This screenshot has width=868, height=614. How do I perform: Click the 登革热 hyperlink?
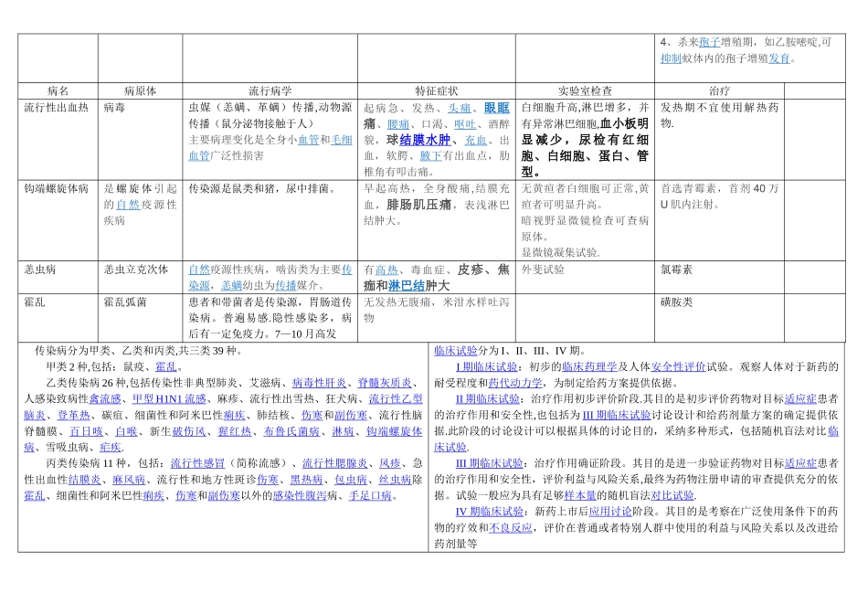tap(73, 415)
